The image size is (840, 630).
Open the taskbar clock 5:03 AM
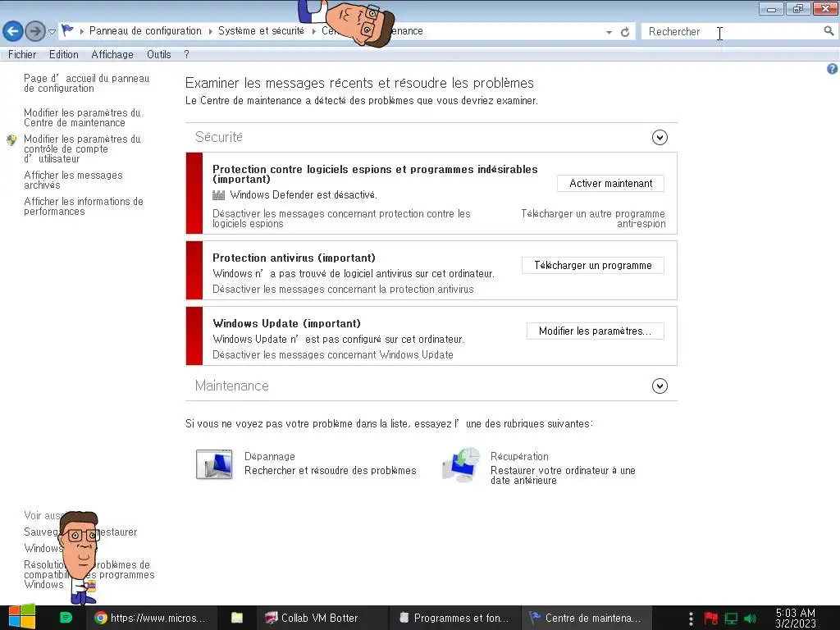(796, 618)
